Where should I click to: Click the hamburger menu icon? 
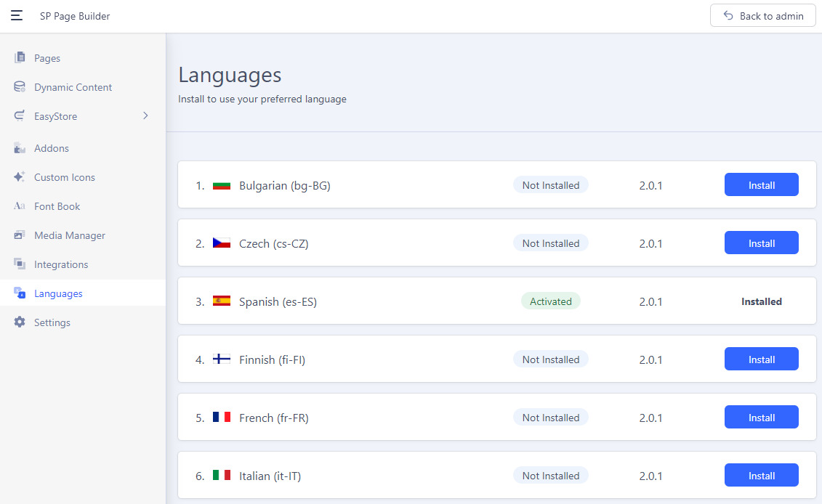(17, 15)
